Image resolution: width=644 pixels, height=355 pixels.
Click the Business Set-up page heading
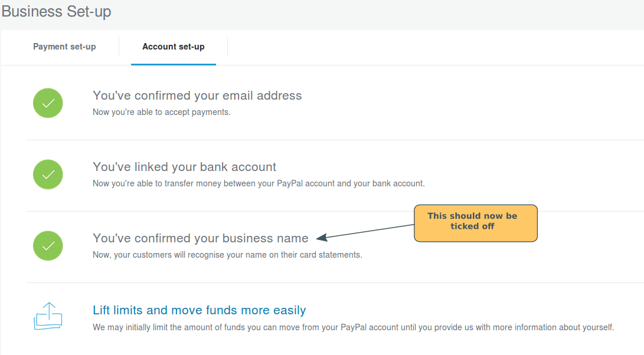56,12
